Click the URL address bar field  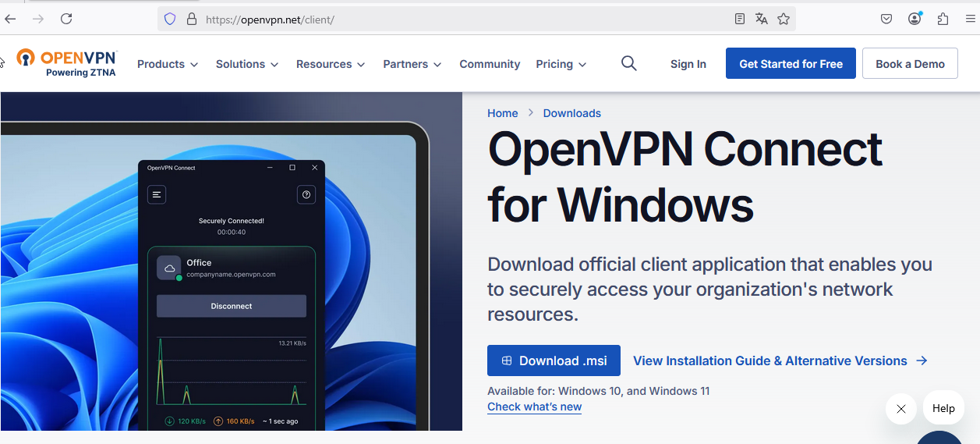click(460, 19)
